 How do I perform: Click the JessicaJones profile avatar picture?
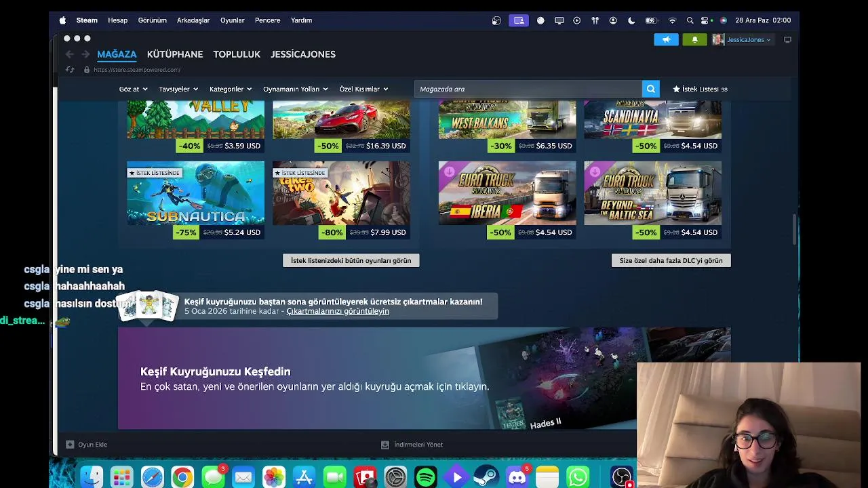coord(718,39)
